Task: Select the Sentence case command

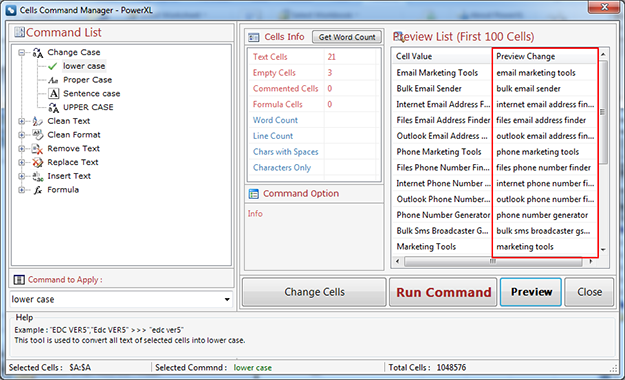Action: (92, 94)
